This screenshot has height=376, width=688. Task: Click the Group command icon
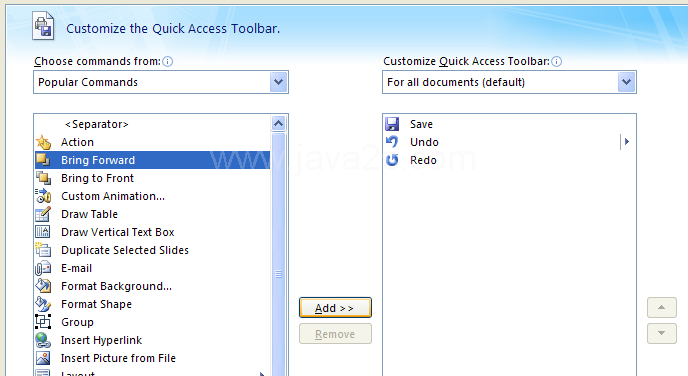coord(43,322)
